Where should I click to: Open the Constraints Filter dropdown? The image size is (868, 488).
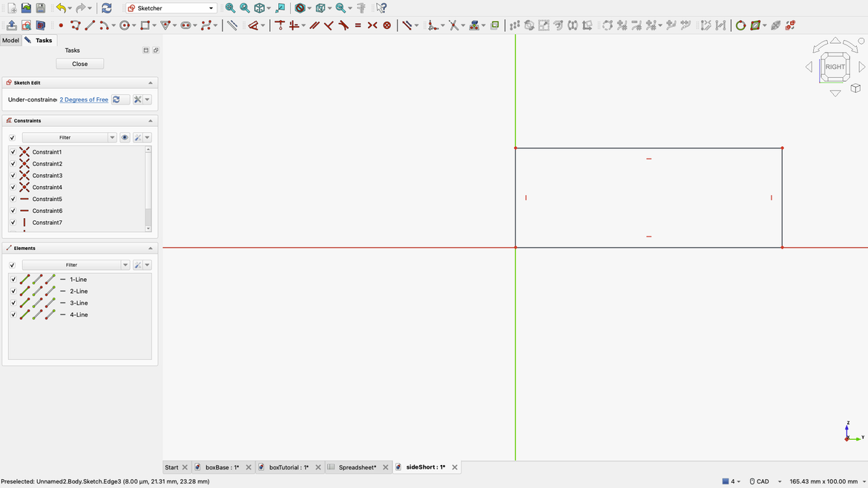[x=112, y=137]
